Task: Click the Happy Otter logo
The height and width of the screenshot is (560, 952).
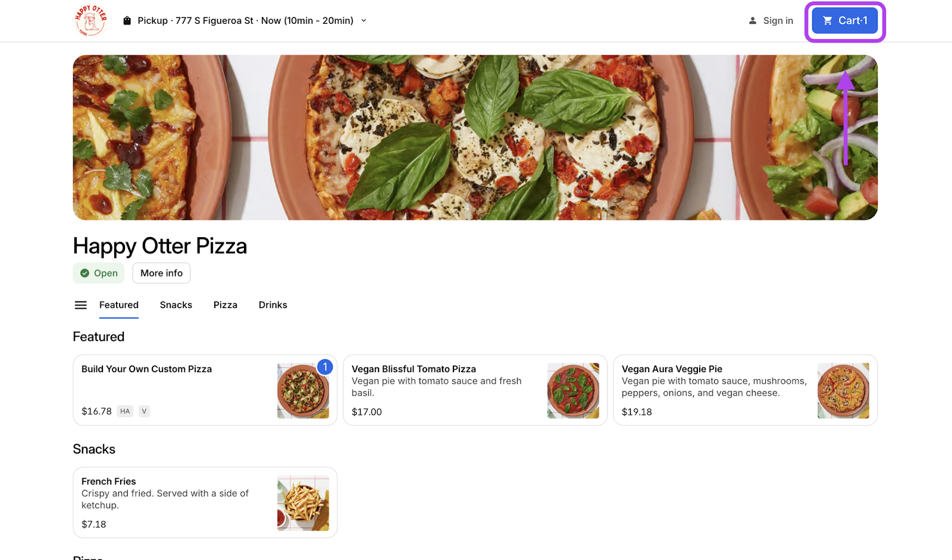Action: pyautogui.click(x=90, y=21)
